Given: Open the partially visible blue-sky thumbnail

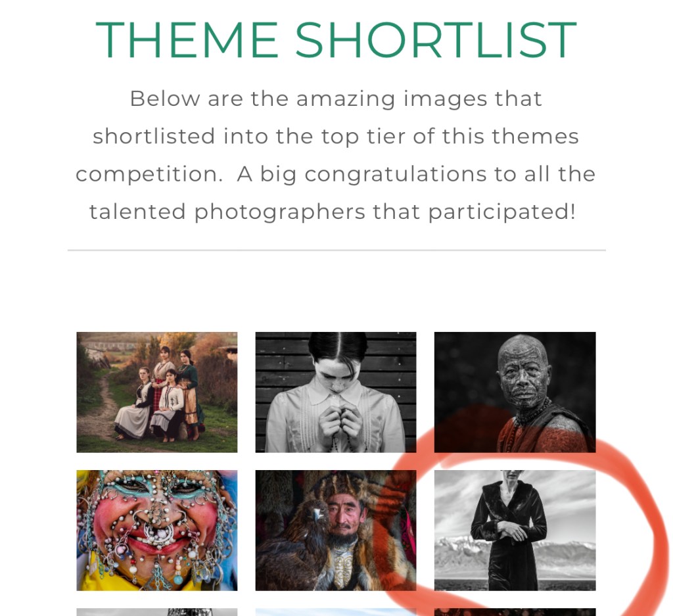Looking at the screenshot, I should (336, 612).
